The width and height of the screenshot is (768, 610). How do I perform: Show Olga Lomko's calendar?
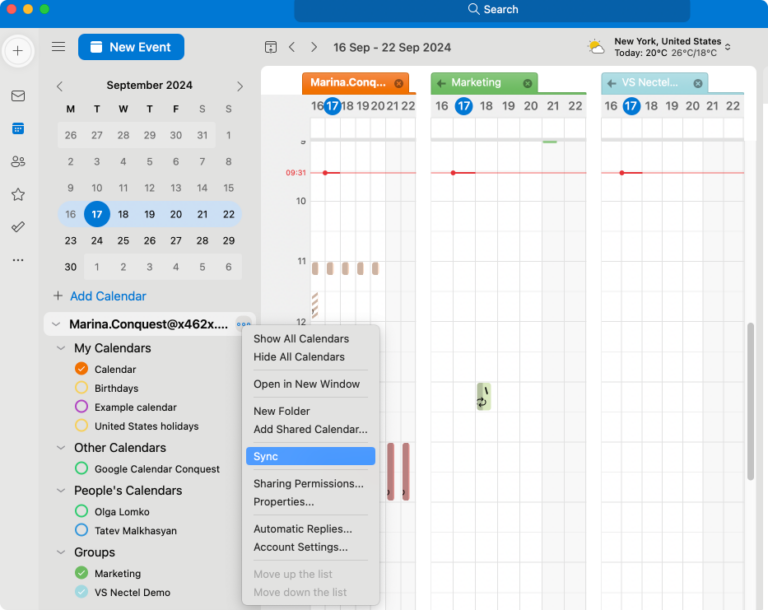click(81, 511)
